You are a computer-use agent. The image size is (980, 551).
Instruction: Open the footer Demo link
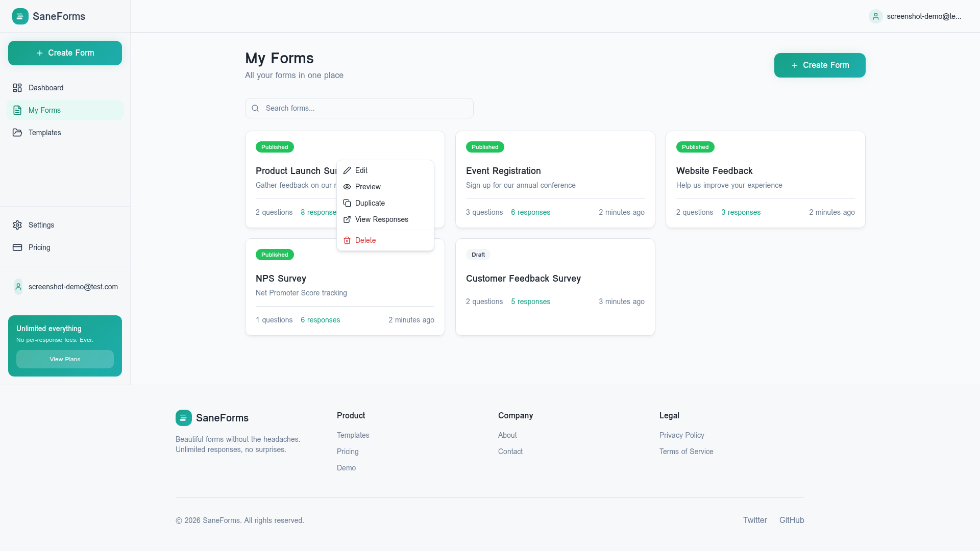346,468
